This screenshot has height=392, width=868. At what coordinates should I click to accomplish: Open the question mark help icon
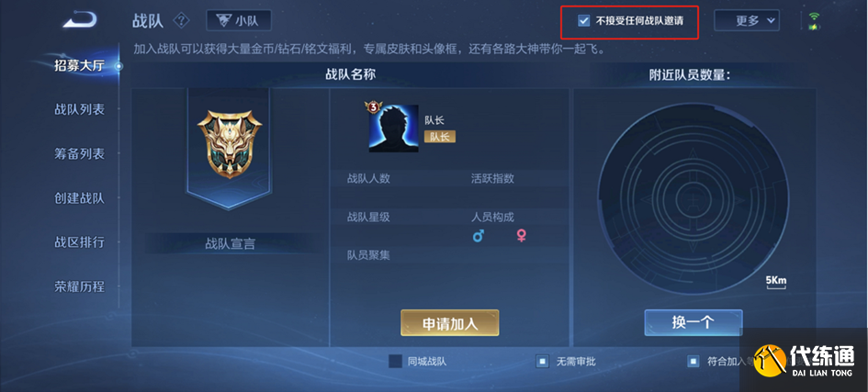point(181,21)
